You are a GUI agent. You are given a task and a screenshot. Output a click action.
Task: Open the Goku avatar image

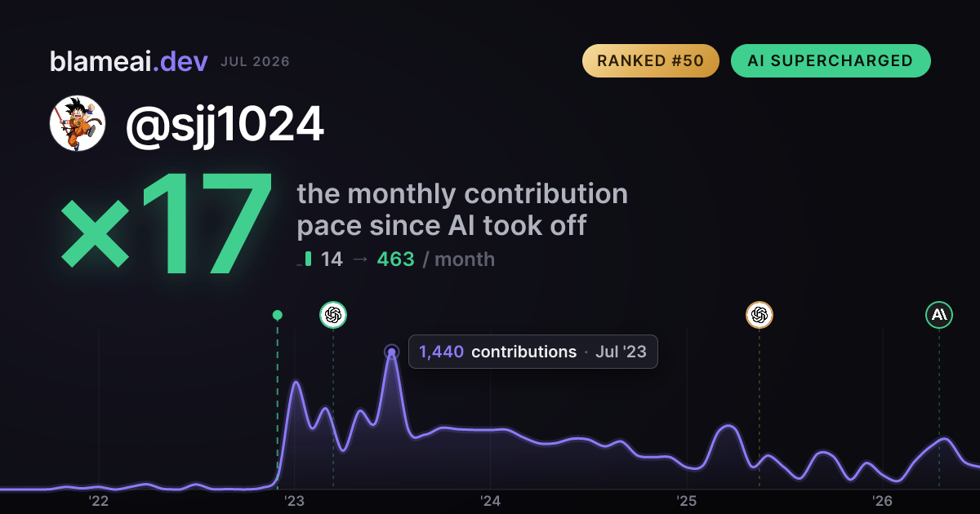[78, 123]
